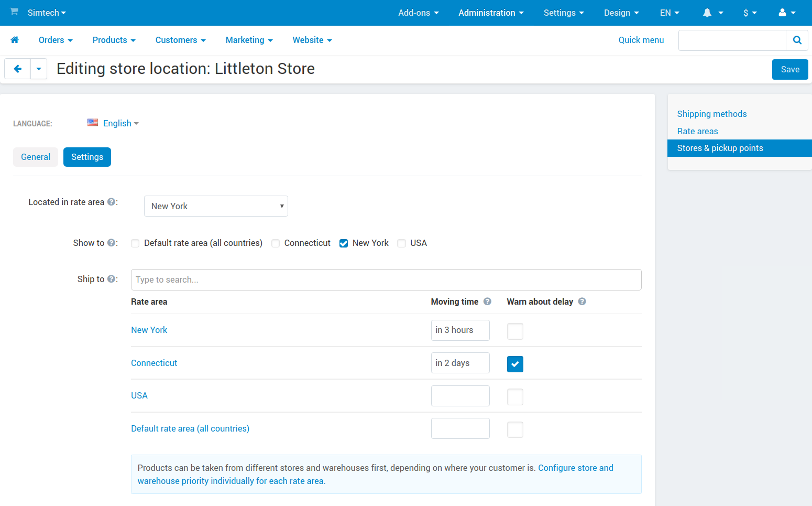Uncheck New York in Show to options
812x506 pixels.
[x=344, y=243]
